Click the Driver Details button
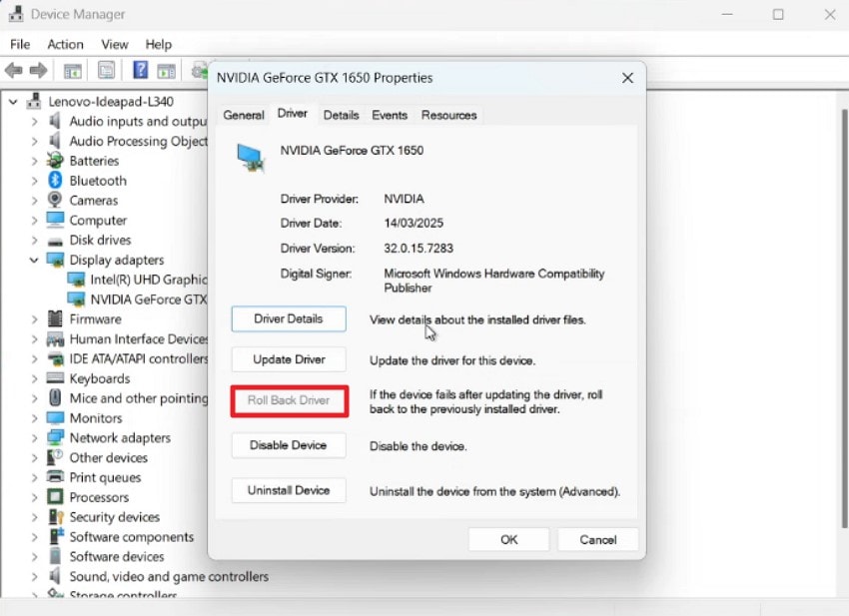Screen dimensions: 849x616 tap(289, 318)
